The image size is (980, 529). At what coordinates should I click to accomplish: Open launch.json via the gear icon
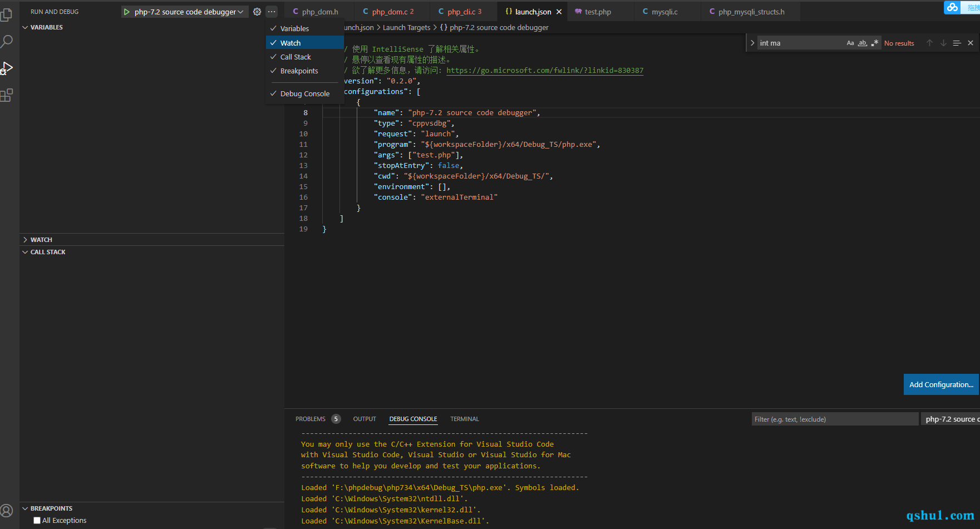click(257, 12)
